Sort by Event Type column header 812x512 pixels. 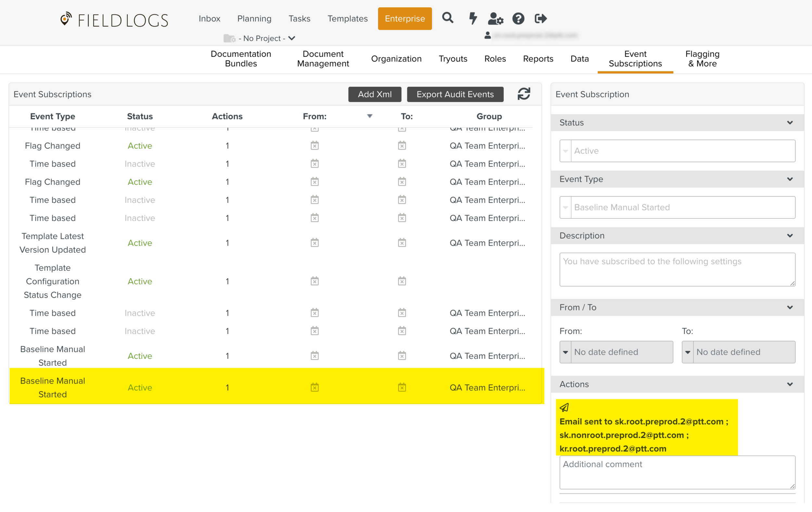[53, 116]
